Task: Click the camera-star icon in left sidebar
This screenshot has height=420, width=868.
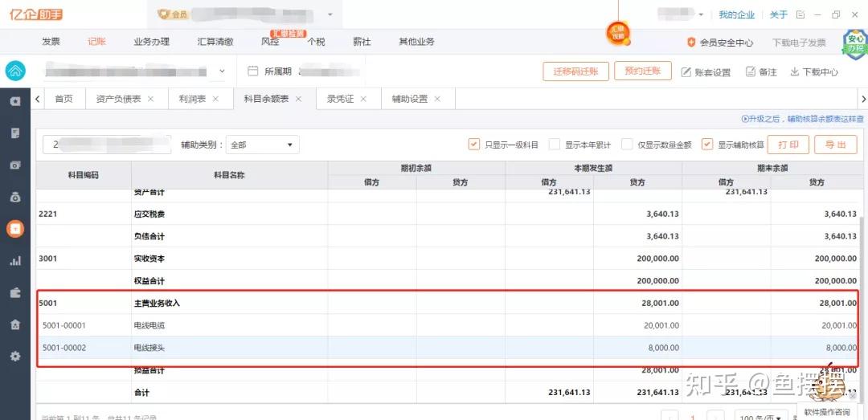Action: 15,101
